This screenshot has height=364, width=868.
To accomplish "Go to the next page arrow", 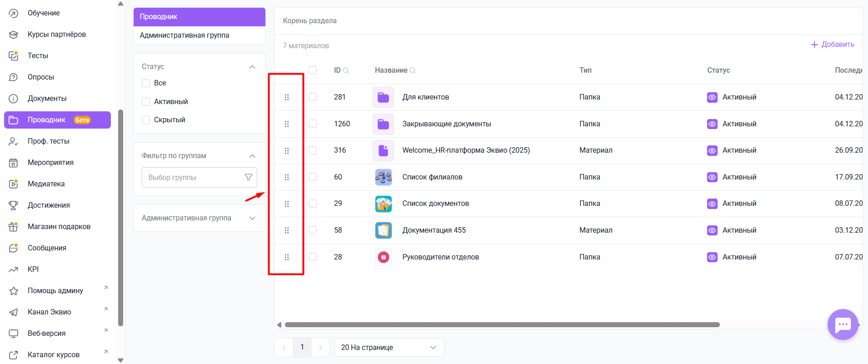I will click(x=320, y=348).
